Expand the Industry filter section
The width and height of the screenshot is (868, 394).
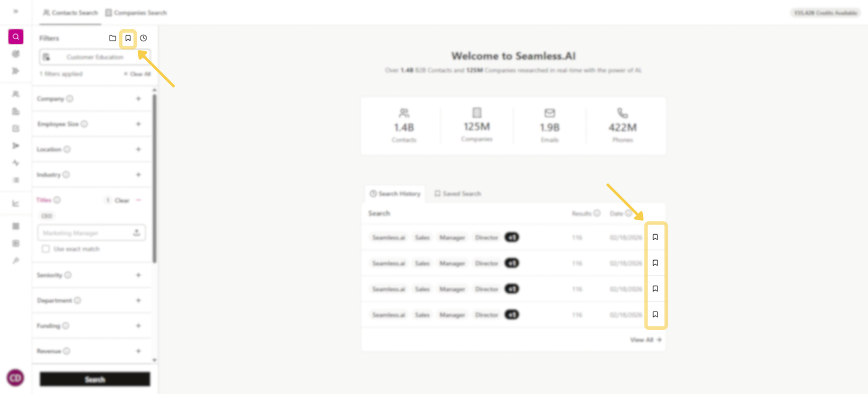pyautogui.click(x=138, y=175)
